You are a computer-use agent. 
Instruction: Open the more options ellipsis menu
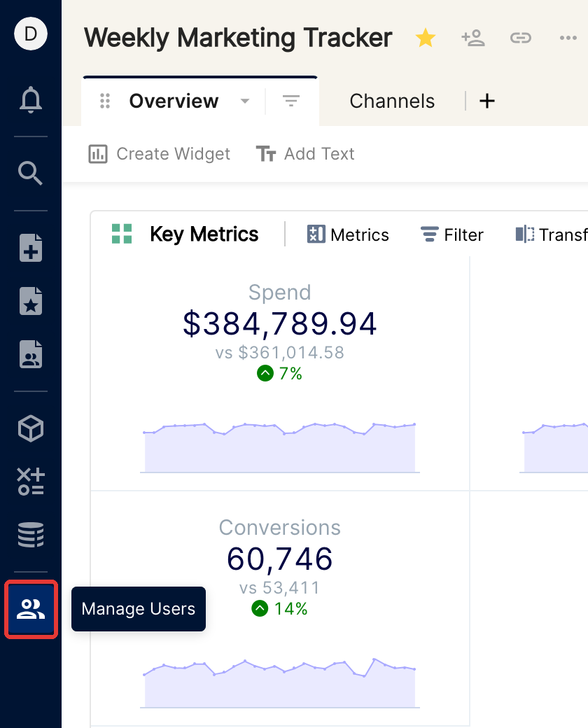[x=568, y=38]
